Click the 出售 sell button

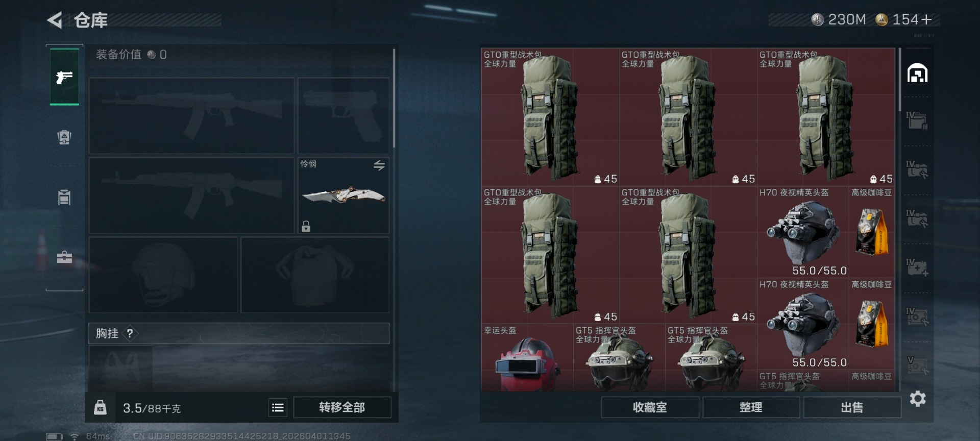pyautogui.click(x=852, y=407)
